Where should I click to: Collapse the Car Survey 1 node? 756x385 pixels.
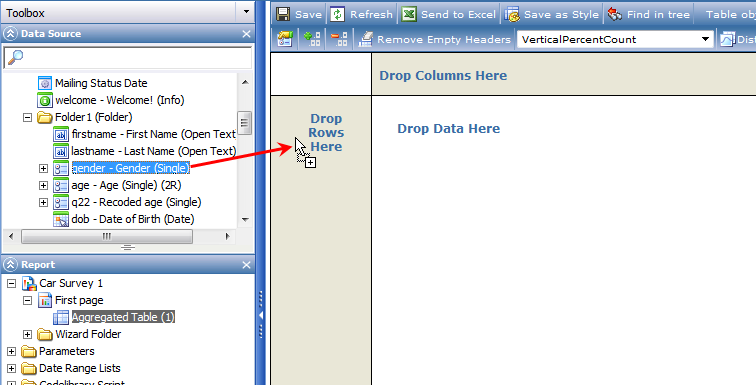[x=12, y=283]
